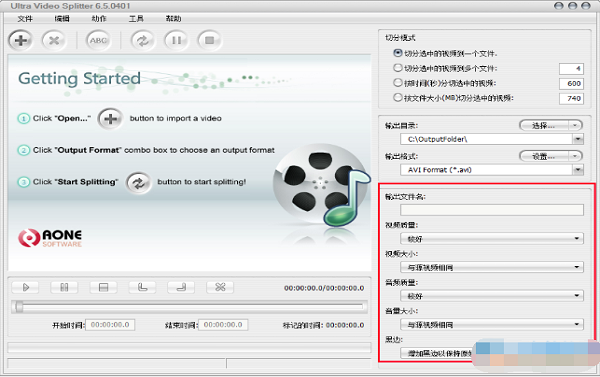Expand the audio quality dropdown

coord(492,296)
